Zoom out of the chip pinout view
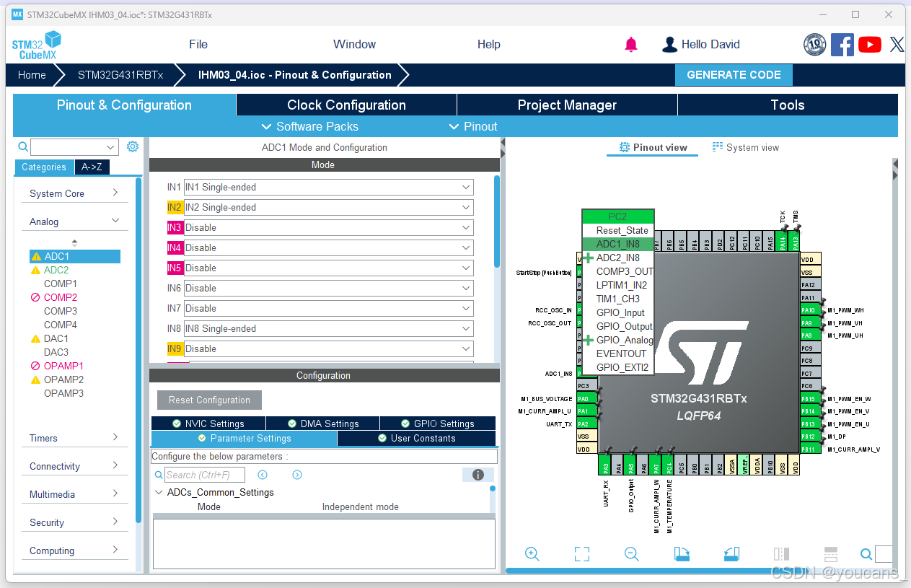Screen dimensions: 911x588 point(632,553)
